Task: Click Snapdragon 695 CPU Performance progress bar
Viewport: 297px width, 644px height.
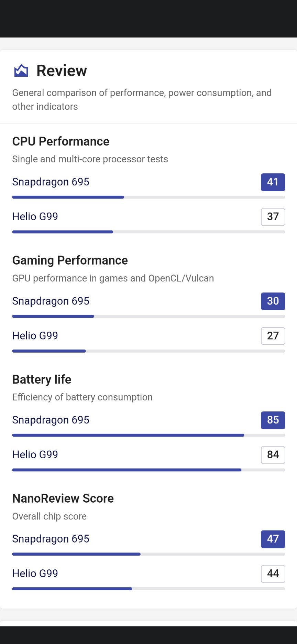Action: [x=148, y=197]
